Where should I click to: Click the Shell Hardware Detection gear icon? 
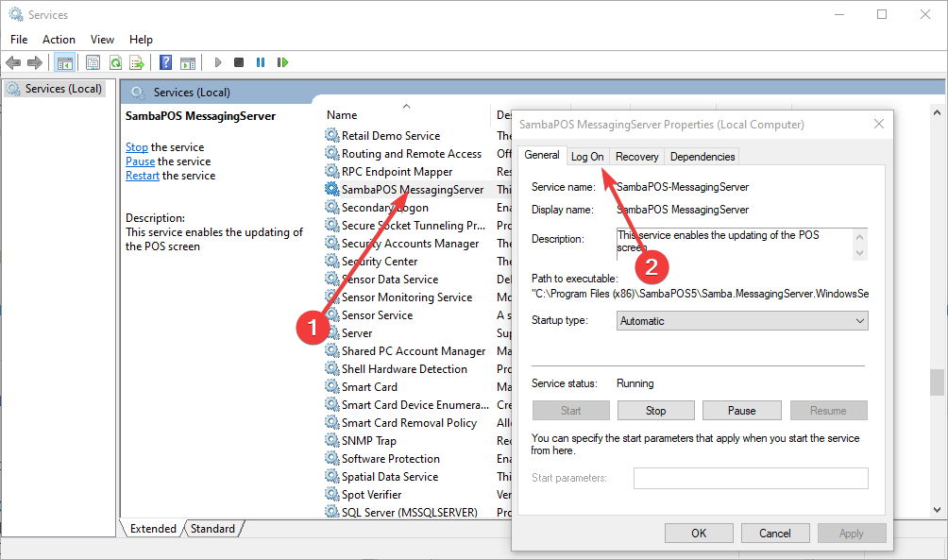[x=332, y=368]
